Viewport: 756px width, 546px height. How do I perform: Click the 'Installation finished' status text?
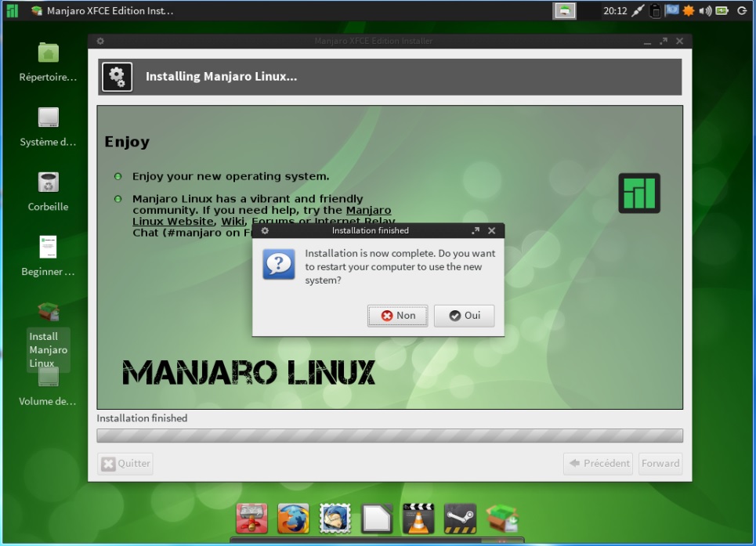click(142, 418)
